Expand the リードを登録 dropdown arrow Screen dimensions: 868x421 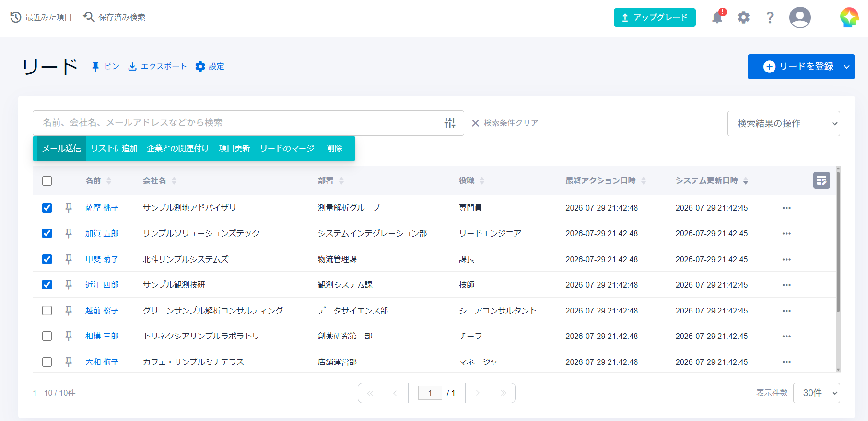tap(847, 67)
